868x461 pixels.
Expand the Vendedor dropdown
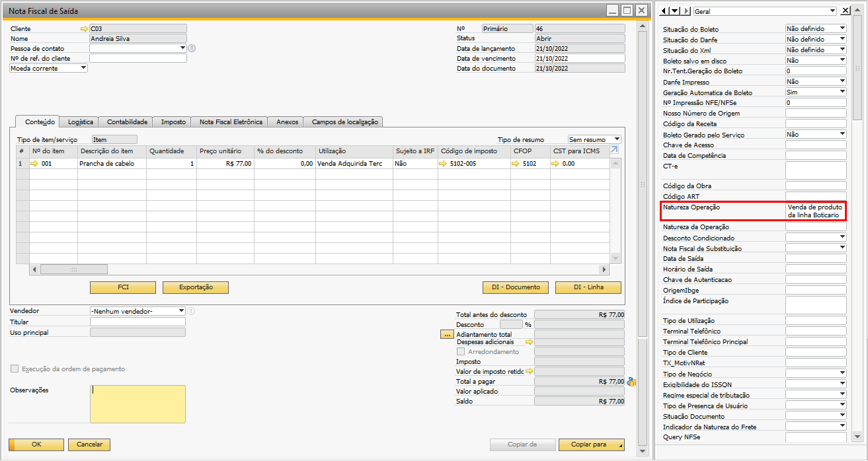(x=181, y=311)
